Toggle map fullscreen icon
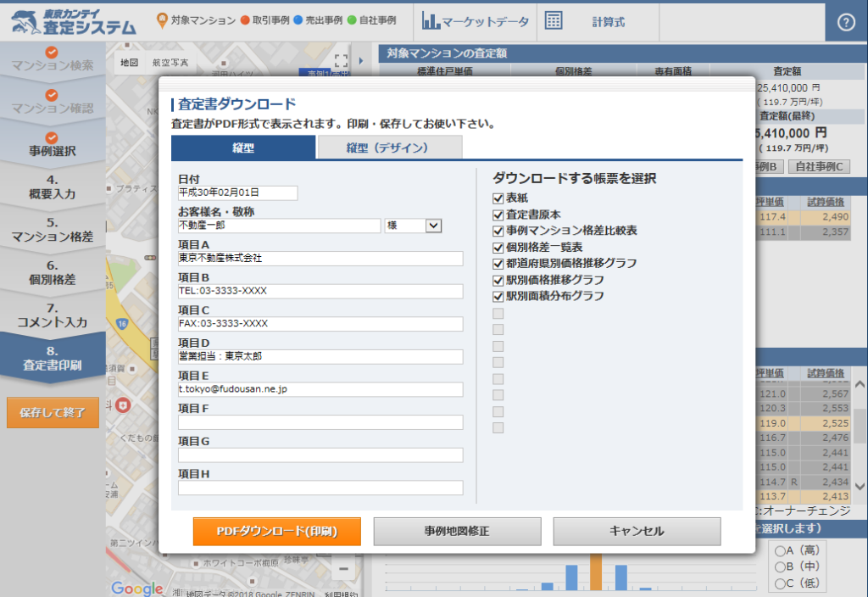Image resolution: width=868 pixels, height=597 pixels. tap(341, 61)
